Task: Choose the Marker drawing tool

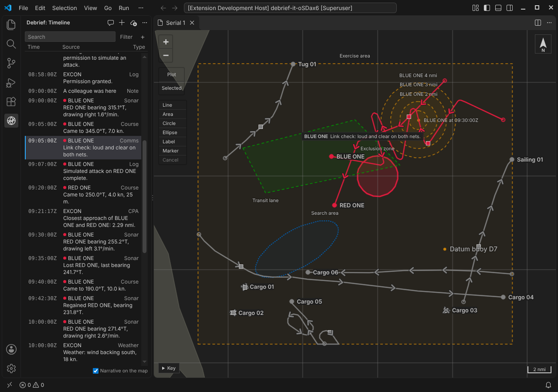Action: [173, 151]
